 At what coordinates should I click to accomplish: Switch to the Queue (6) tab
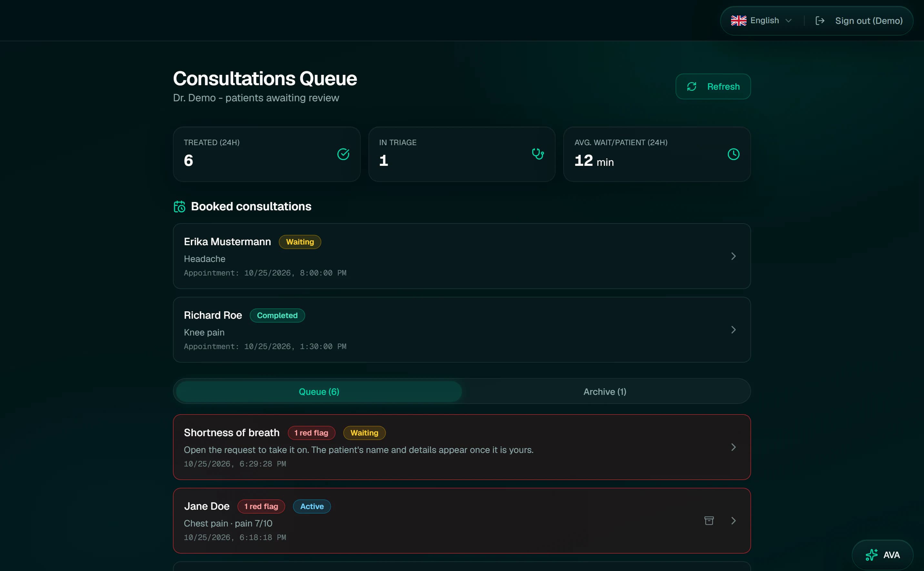(319, 392)
